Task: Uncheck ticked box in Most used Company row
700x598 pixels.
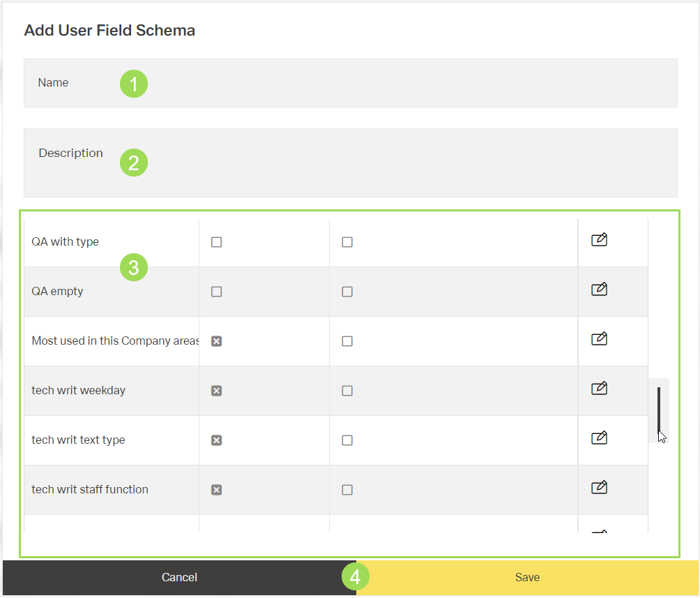Action: 217,341
